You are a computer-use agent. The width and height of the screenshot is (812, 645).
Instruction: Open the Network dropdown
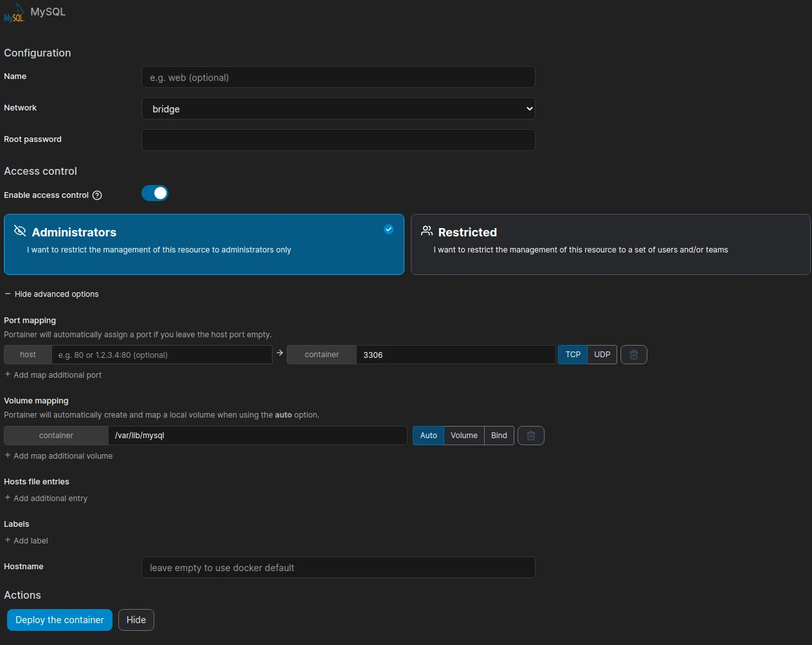click(338, 109)
